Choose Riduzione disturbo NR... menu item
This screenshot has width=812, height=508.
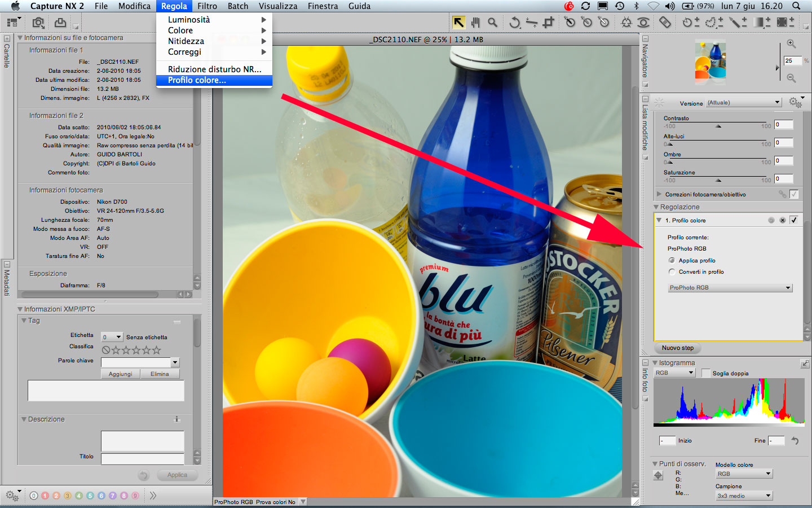tap(214, 69)
